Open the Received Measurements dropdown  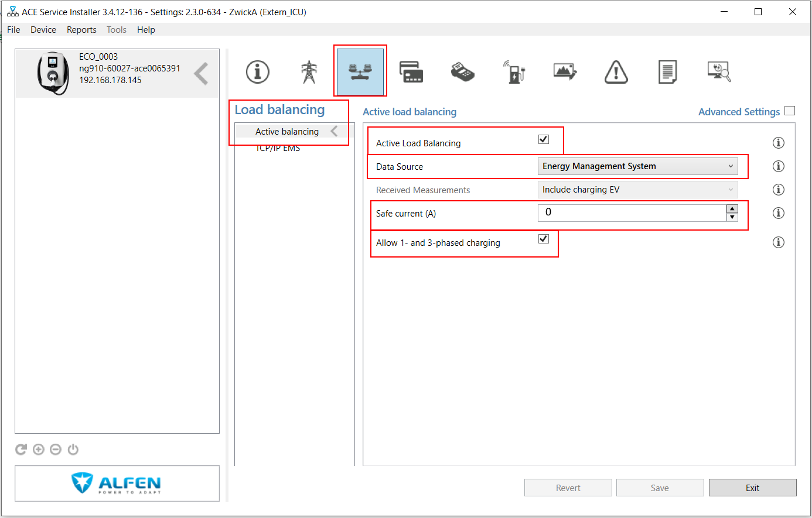[637, 190]
